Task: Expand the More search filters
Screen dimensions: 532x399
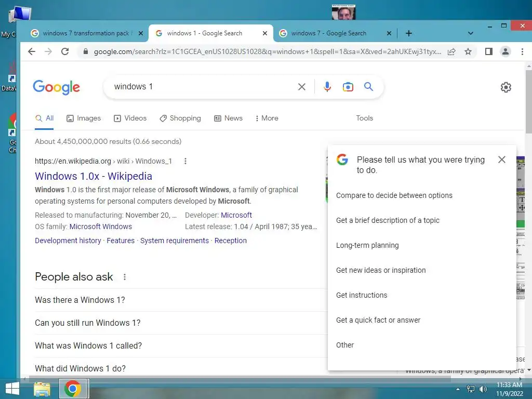Action: click(267, 118)
